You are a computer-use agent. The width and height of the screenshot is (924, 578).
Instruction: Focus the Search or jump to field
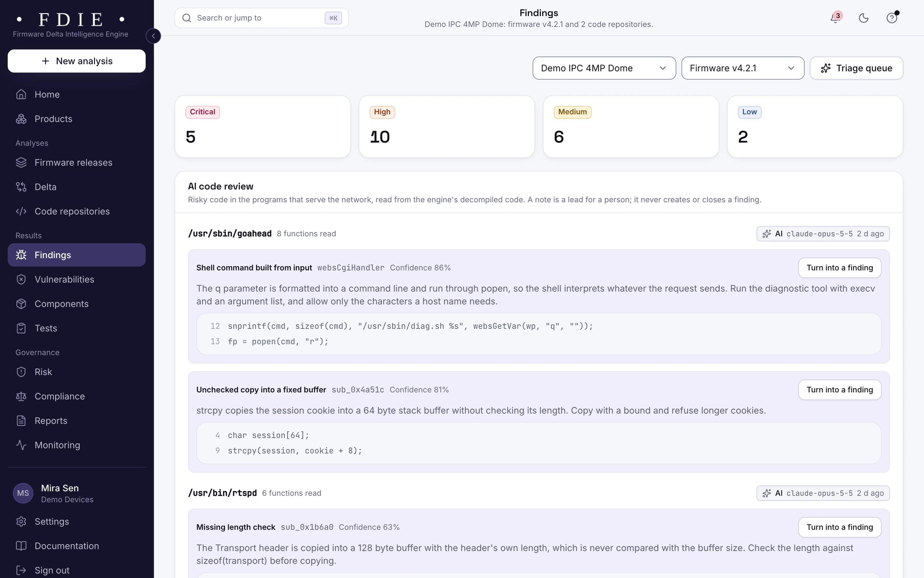coord(261,18)
